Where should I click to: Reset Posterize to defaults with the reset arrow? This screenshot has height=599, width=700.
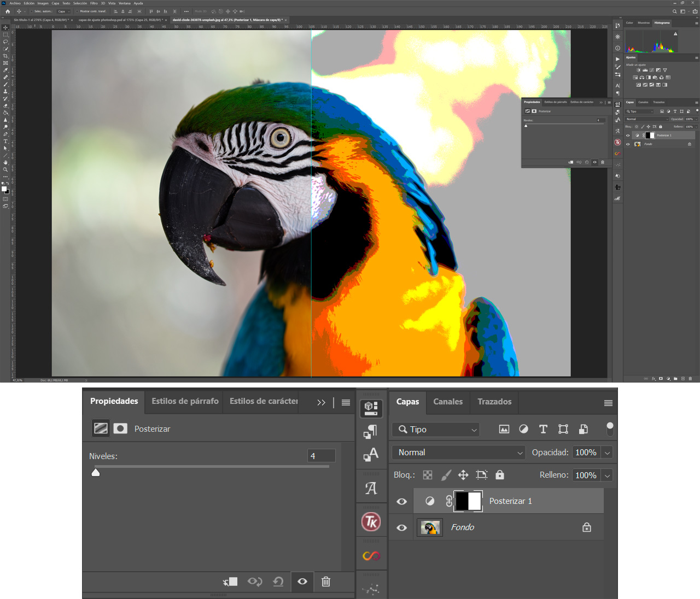278,582
